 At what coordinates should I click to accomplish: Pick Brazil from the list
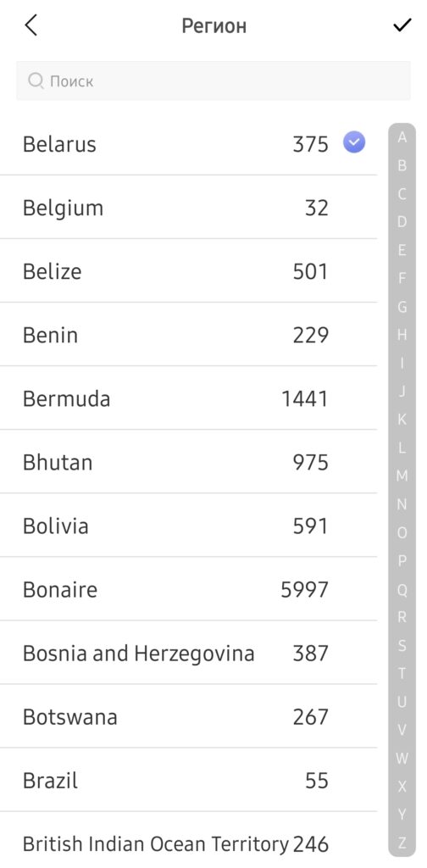[189, 780]
